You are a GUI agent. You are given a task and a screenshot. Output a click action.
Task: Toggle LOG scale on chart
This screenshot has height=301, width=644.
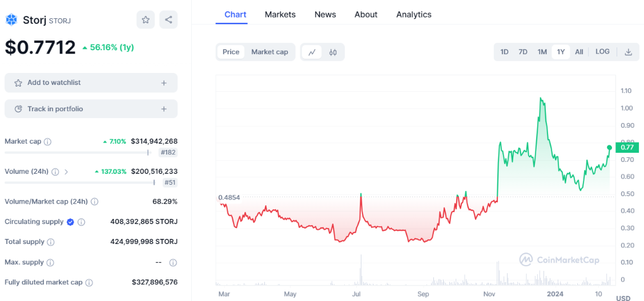[602, 52]
